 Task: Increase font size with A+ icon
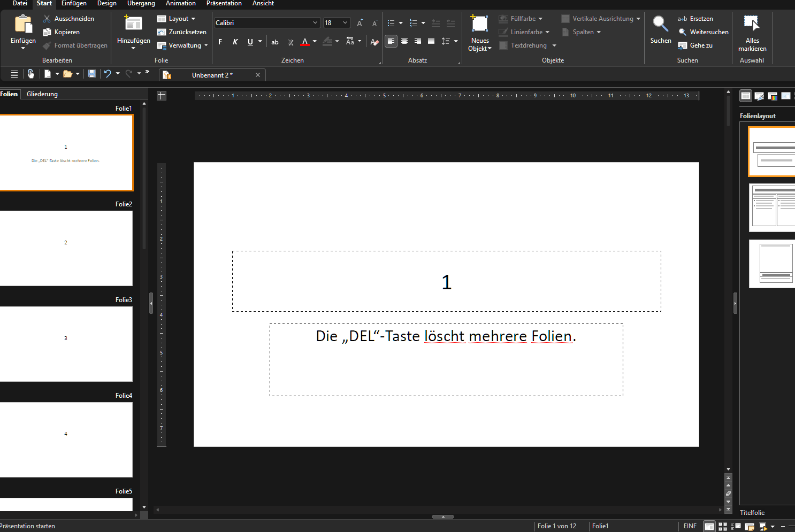pyautogui.click(x=360, y=23)
